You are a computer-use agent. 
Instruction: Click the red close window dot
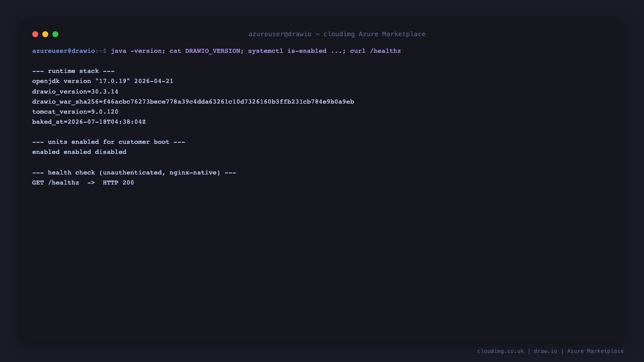click(x=35, y=34)
